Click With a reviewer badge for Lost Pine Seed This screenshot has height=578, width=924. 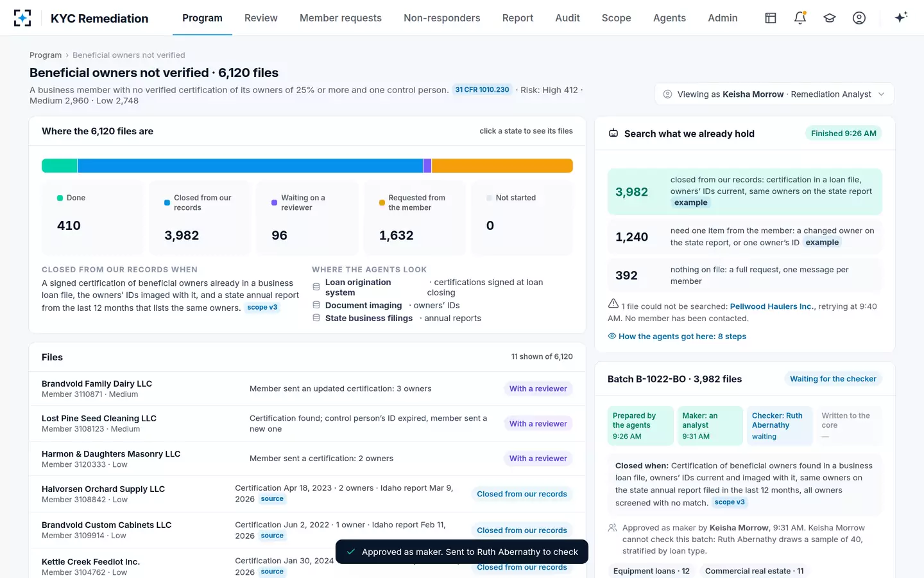(538, 424)
